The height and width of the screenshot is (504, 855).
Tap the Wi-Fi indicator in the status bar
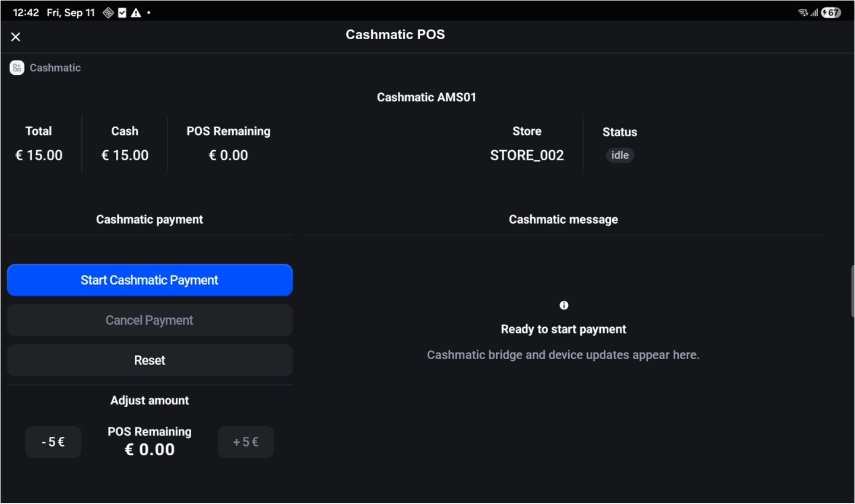pos(803,12)
